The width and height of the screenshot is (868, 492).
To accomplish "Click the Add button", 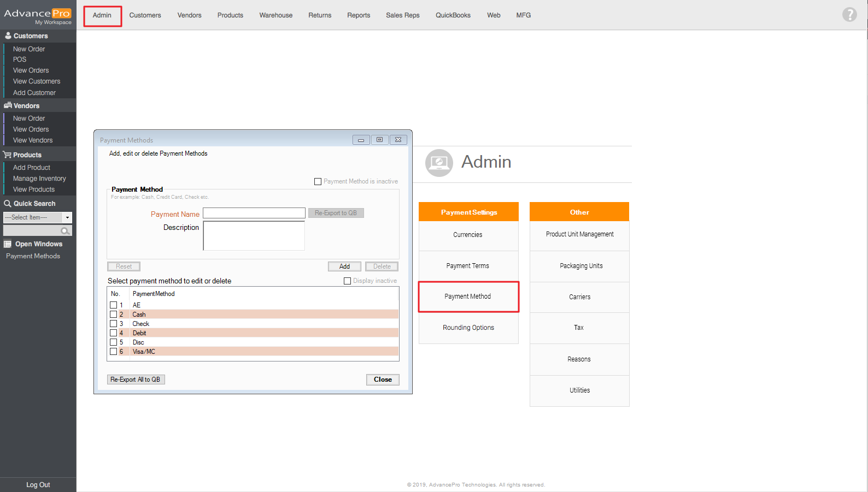I will tap(344, 266).
